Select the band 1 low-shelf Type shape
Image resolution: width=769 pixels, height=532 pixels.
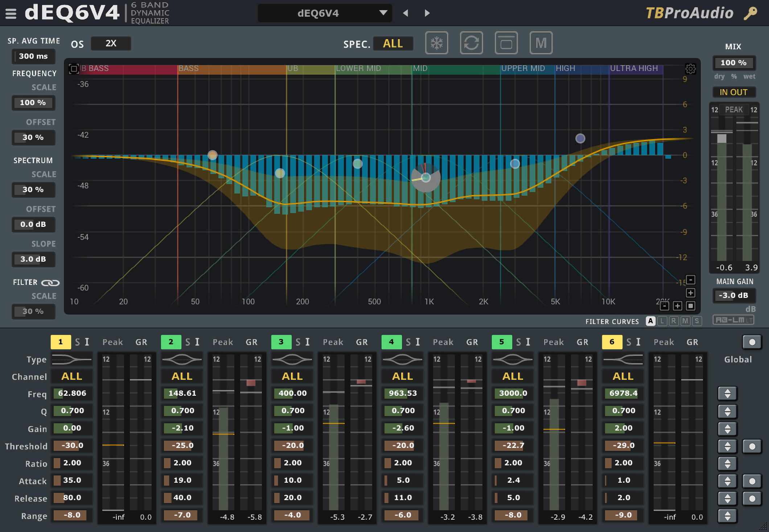(x=71, y=359)
